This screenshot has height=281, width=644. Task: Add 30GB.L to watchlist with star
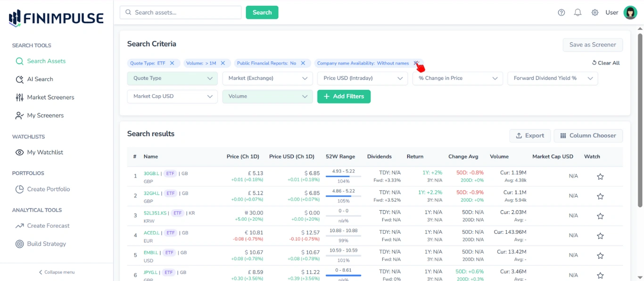point(600,177)
